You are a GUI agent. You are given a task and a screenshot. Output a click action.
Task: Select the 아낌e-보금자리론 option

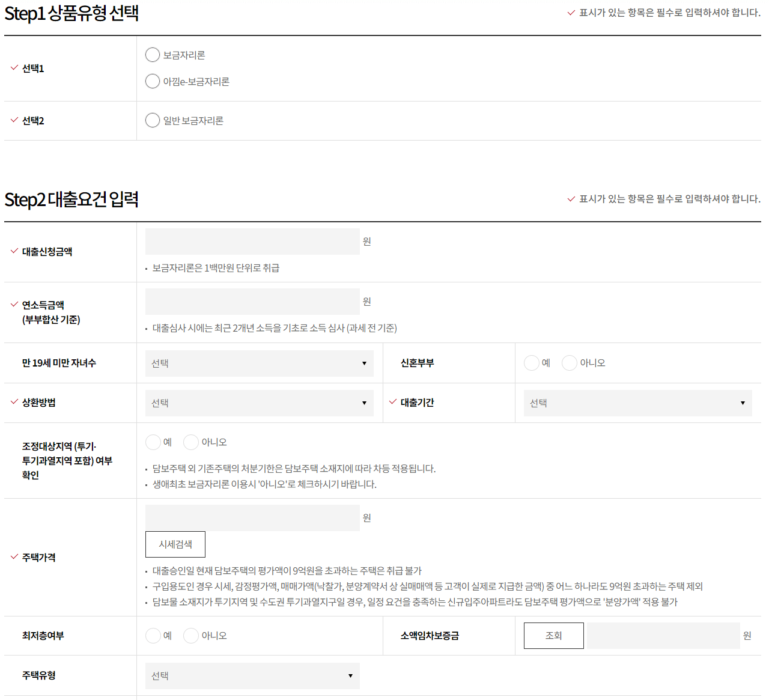tap(153, 81)
